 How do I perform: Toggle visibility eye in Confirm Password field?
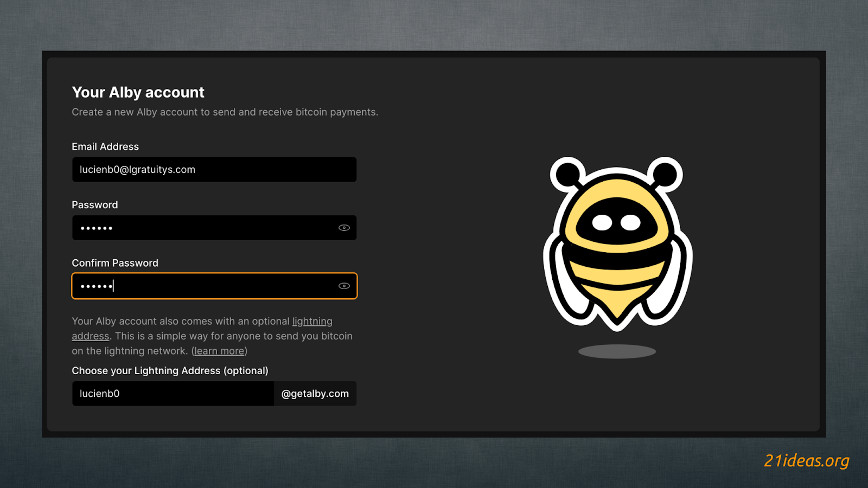point(344,286)
